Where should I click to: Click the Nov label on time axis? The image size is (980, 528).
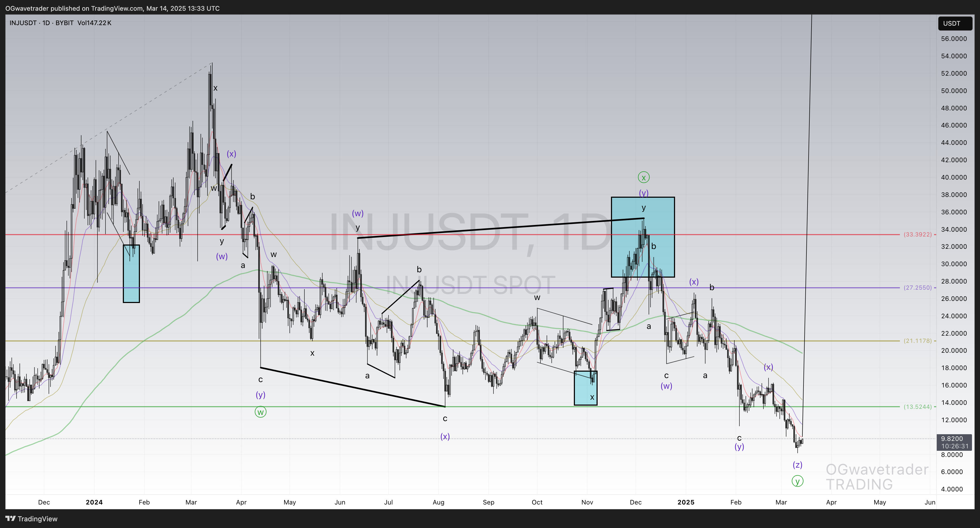tap(587, 502)
